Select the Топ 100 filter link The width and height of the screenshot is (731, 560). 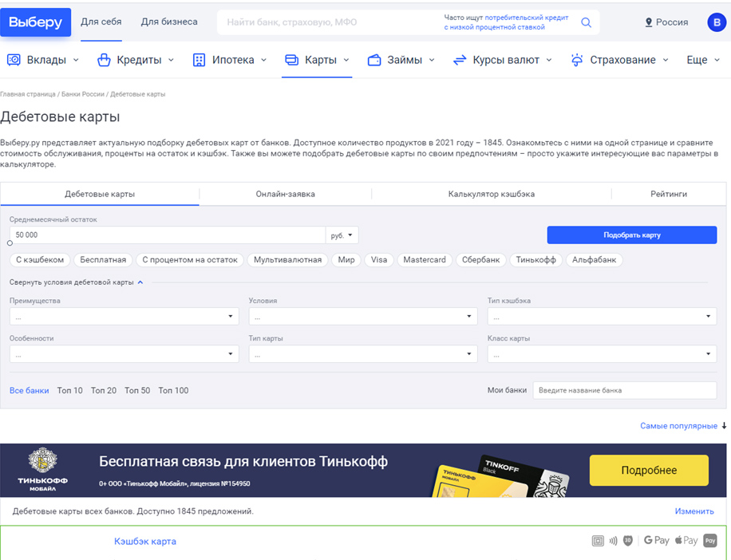pos(173,390)
